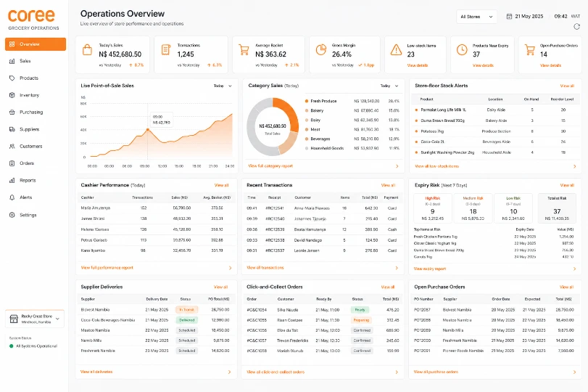Viewport: 588px width, 392px height.
Task: Click the cart icon on Average Basket card
Action: [x=244, y=50]
